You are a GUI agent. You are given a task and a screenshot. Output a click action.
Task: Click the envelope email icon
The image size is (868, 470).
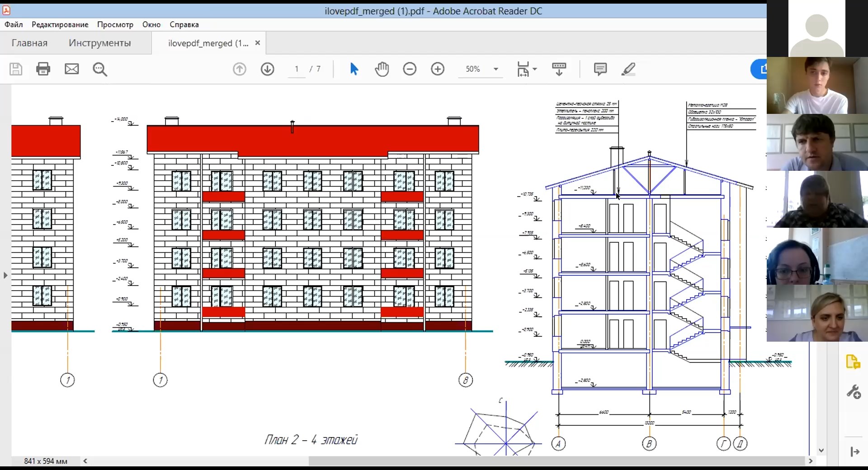pyautogui.click(x=71, y=69)
